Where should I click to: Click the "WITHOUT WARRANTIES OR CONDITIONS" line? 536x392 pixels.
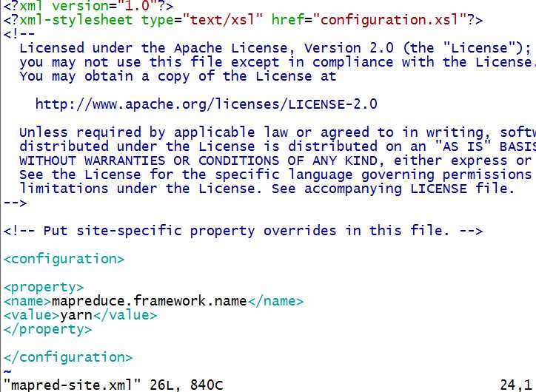(x=275, y=160)
